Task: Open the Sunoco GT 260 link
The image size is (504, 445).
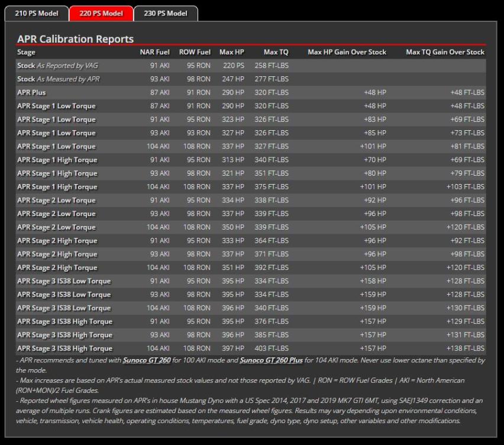Action: (147, 360)
